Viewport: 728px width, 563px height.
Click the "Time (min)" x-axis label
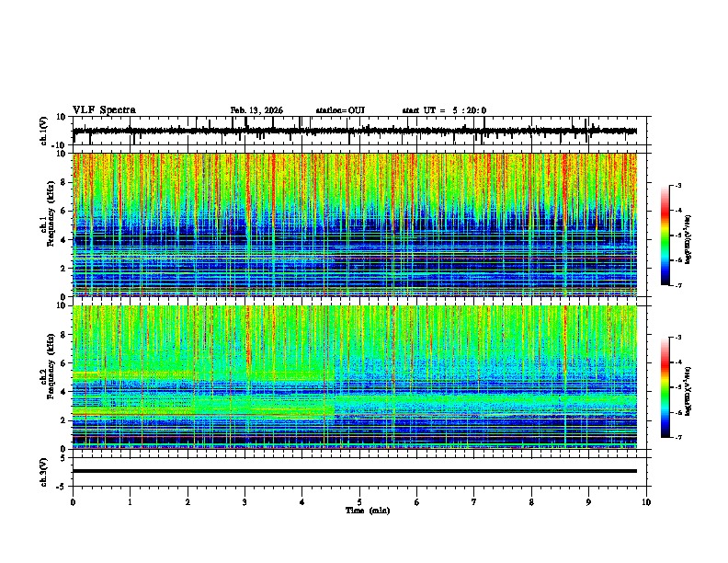click(x=368, y=511)
